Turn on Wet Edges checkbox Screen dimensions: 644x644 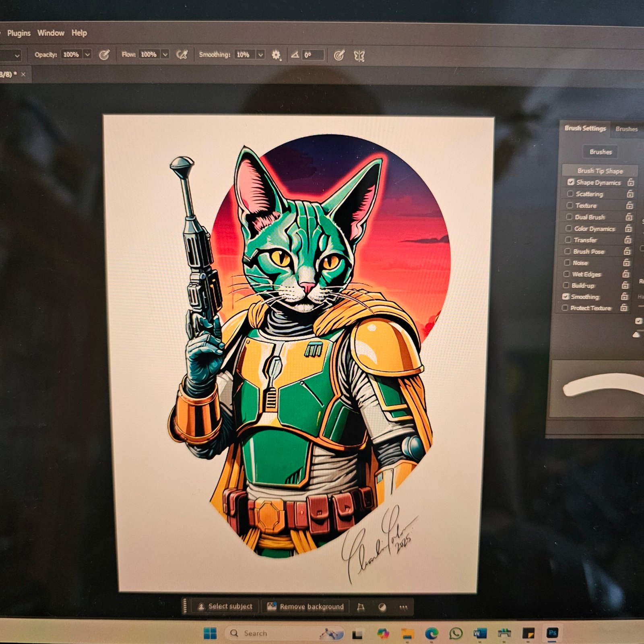pyautogui.click(x=566, y=274)
